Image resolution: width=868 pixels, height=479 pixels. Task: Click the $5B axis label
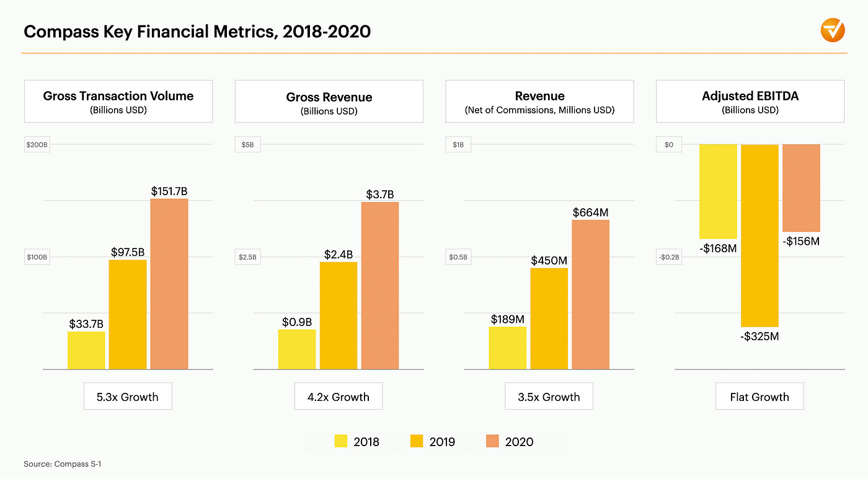248,144
